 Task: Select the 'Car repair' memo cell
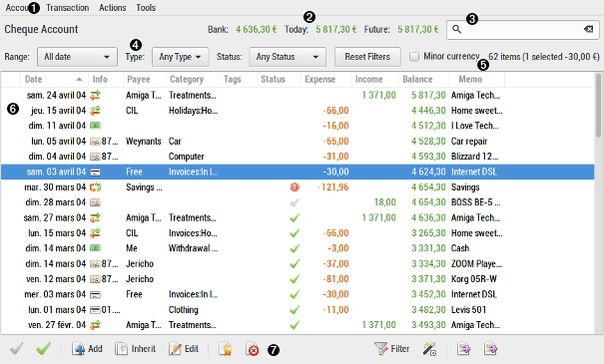click(469, 142)
